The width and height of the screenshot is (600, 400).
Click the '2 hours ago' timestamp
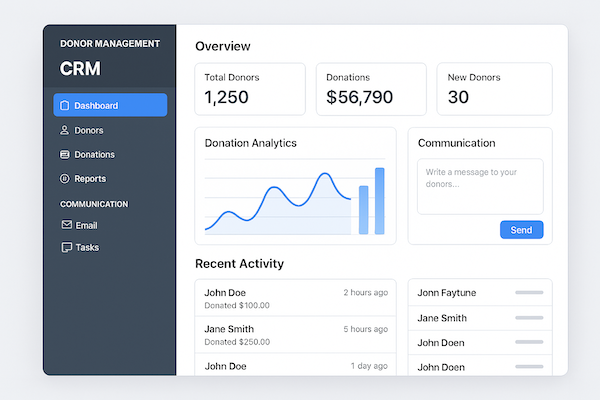(x=365, y=292)
